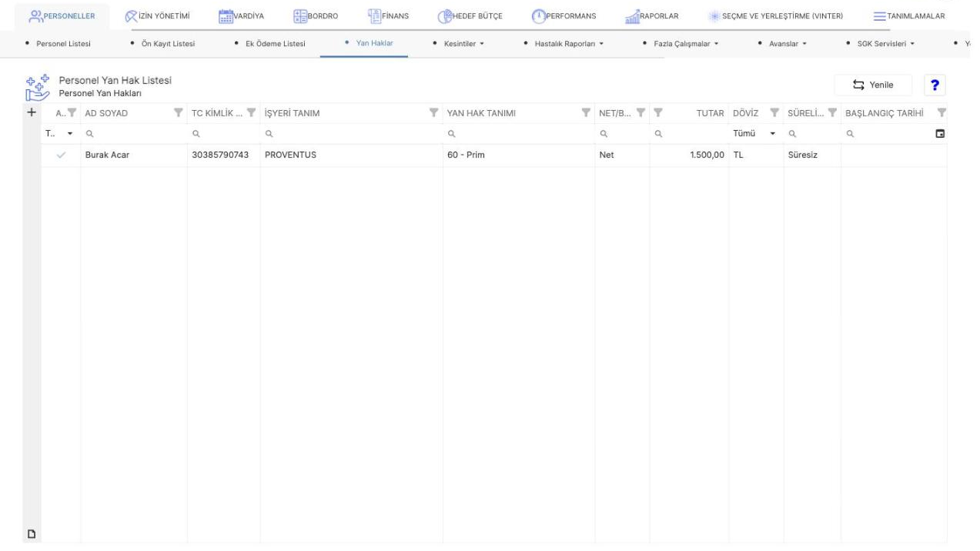Open the AD SOYAD column filter icon
980x551 pixels.
179,114
